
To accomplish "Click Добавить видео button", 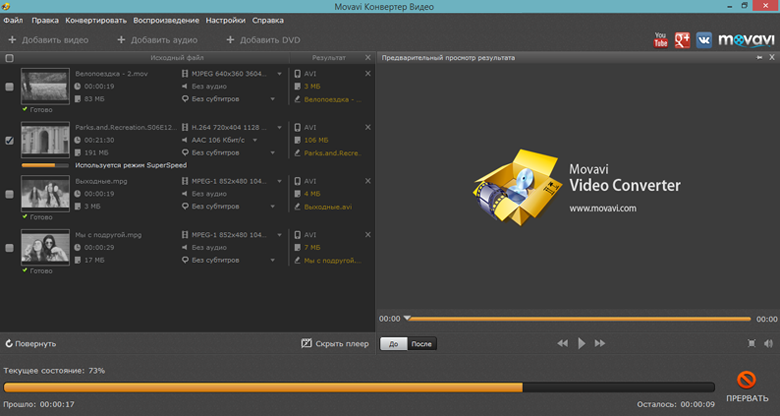I will click(48, 40).
